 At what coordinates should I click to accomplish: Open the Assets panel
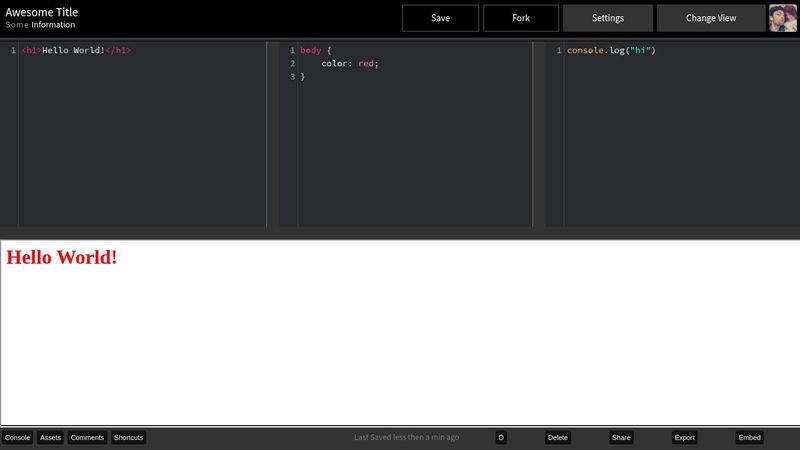coord(50,437)
